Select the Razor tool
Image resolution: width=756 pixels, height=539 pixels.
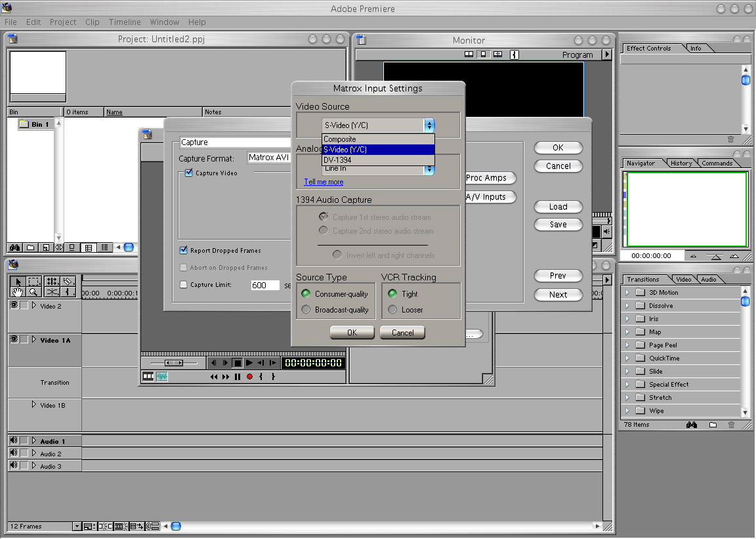pos(68,282)
